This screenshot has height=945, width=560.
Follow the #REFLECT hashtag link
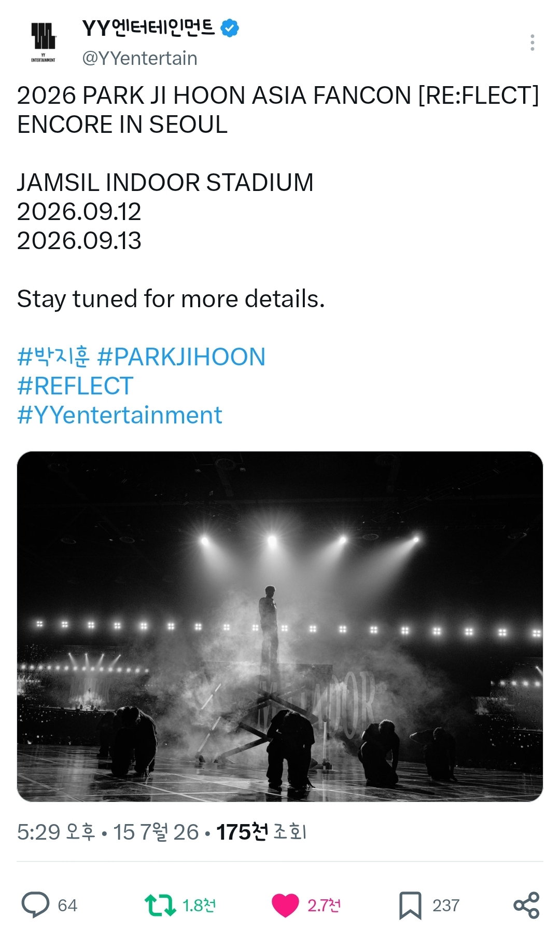[x=76, y=386]
